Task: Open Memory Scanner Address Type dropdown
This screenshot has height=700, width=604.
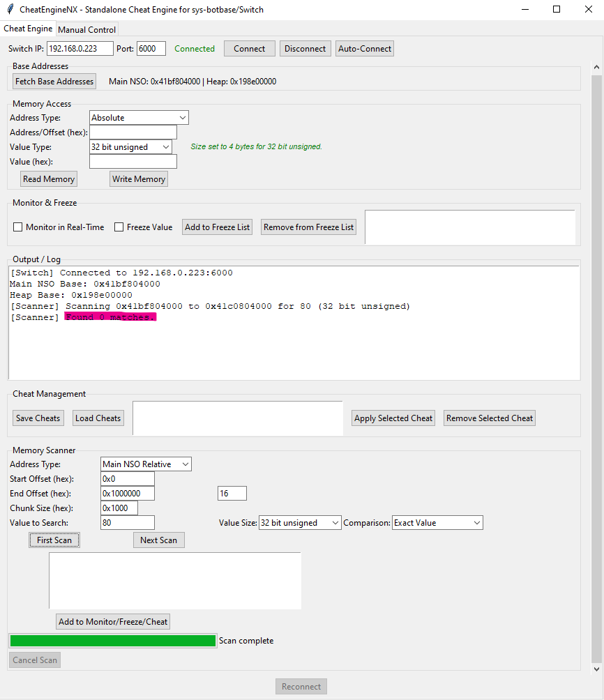Action: (146, 464)
